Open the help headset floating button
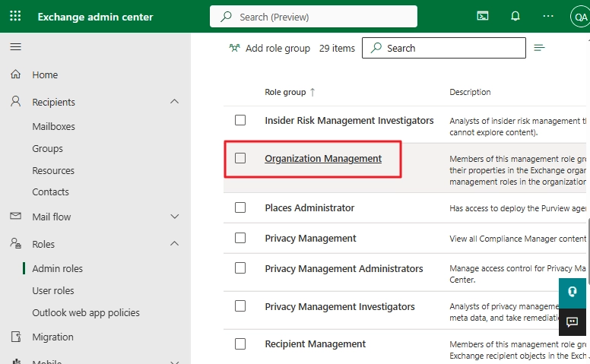The width and height of the screenshot is (590, 364). click(x=573, y=292)
